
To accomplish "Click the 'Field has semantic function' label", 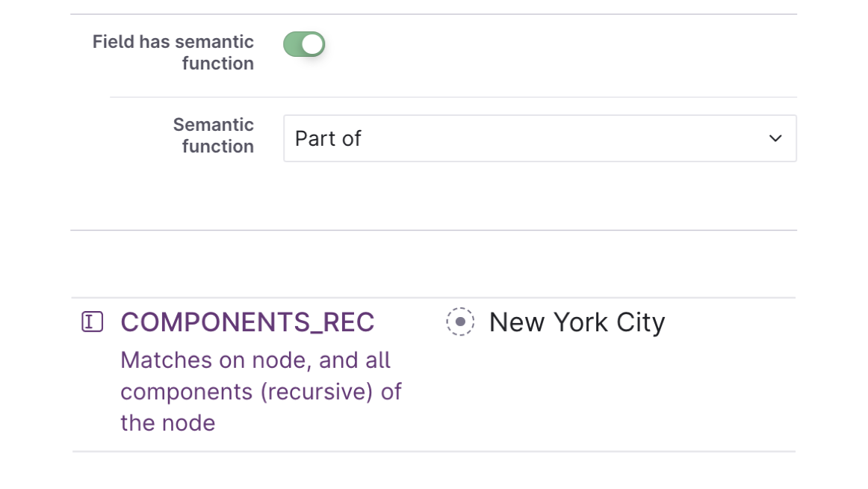I will (173, 52).
